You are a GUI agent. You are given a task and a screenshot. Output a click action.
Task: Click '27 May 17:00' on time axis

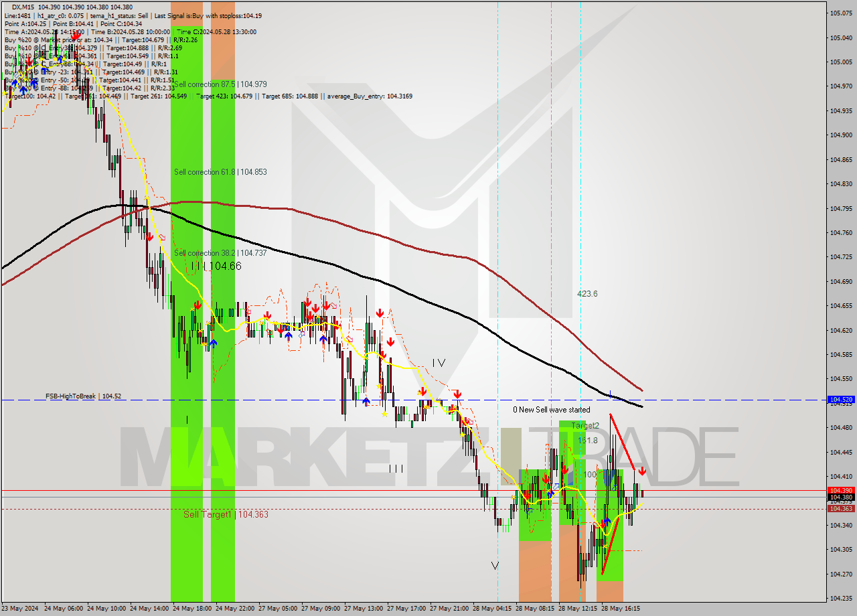coord(406,609)
